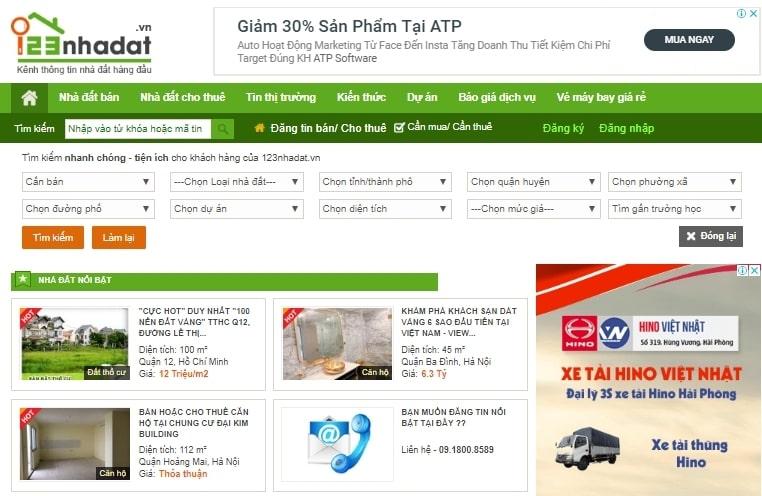Image resolution: width=762 pixels, height=496 pixels.
Task: Open the Tìm gần trường học dropdown
Action: click(675, 209)
